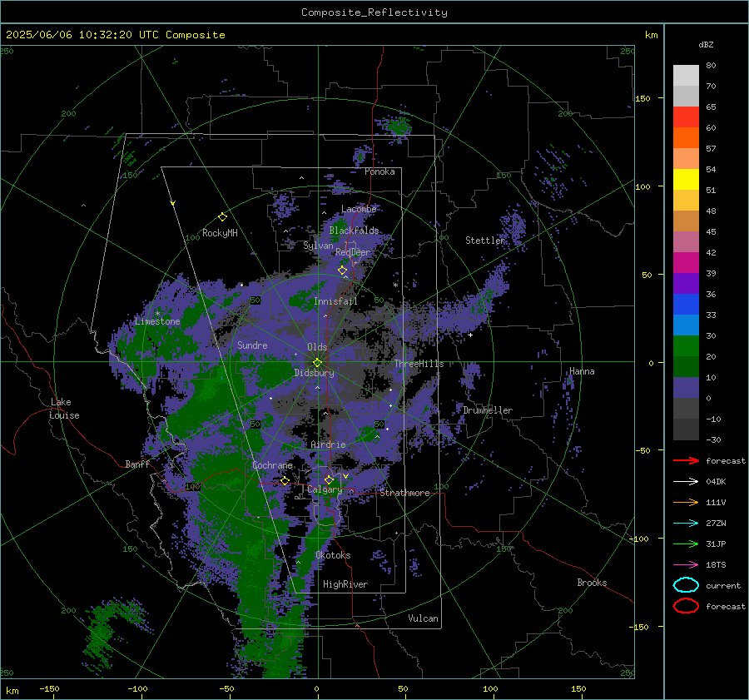The height and width of the screenshot is (700, 749).
Task: Click the ThreeHills city label
Action: pos(419,364)
